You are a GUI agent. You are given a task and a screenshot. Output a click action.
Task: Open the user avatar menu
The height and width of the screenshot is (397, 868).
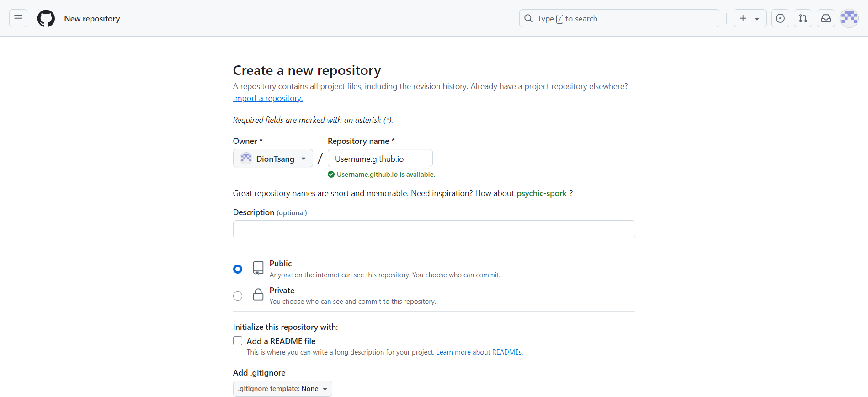849,18
